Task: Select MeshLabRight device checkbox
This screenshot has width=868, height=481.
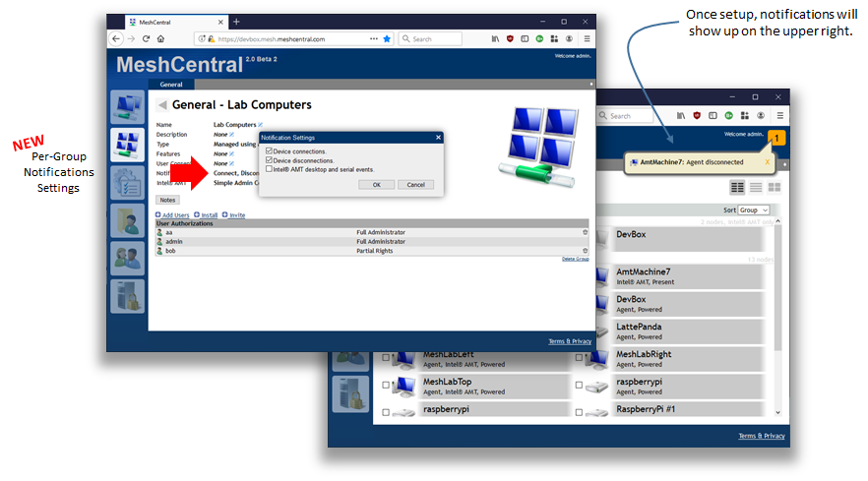Action: 579,358
